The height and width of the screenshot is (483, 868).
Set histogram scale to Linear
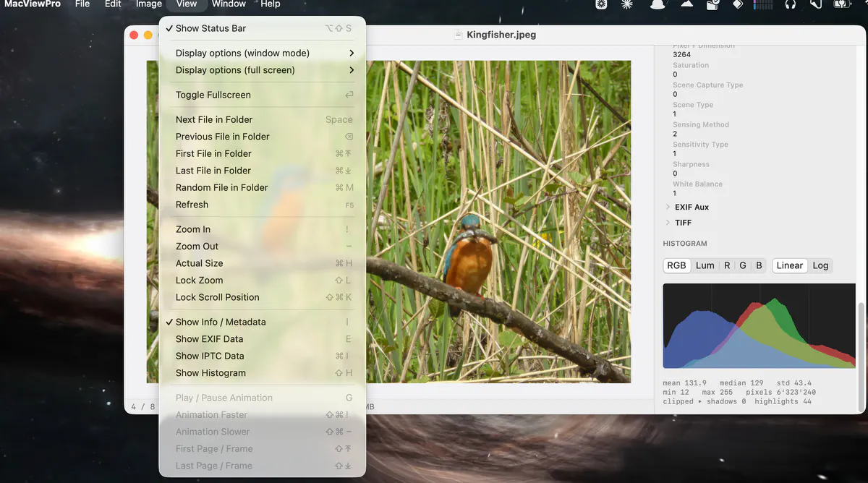(x=789, y=265)
